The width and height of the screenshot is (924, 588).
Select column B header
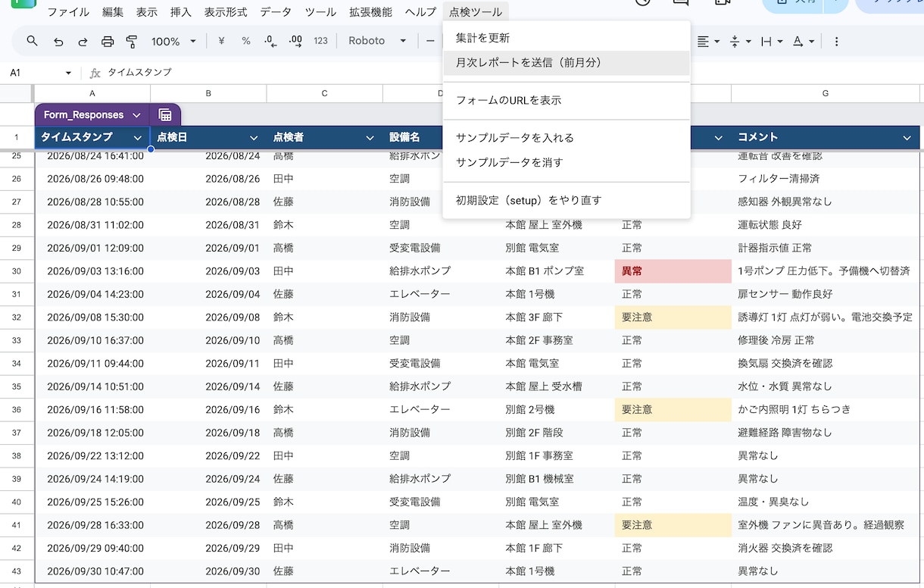click(x=208, y=93)
